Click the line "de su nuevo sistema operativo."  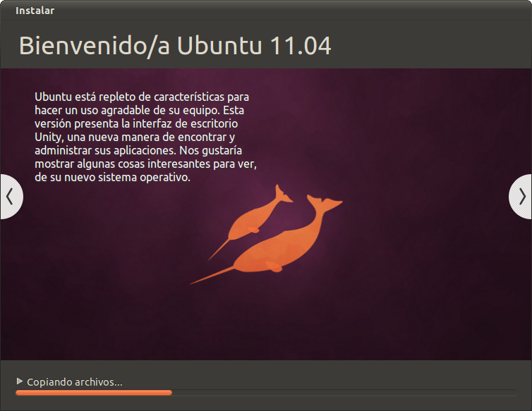[112, 178]
